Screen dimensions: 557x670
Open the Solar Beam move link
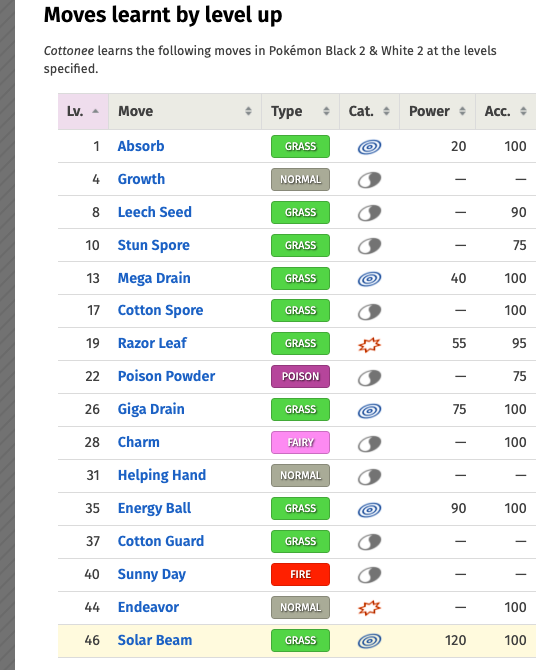pyautogui.click(x=155, y=640)
